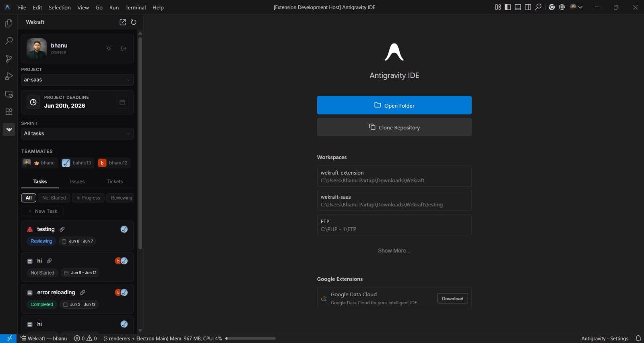Expand the account dropdown chevron in the title bar
The height and width of the screenshot is (343, 644).
pyautogui.click(x=580, y=7)
